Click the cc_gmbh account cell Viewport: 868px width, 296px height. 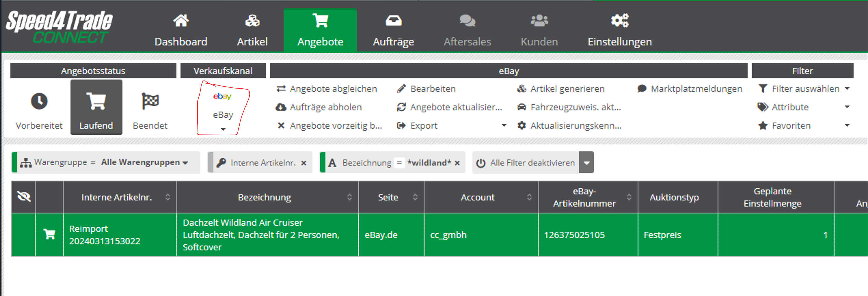481,235
